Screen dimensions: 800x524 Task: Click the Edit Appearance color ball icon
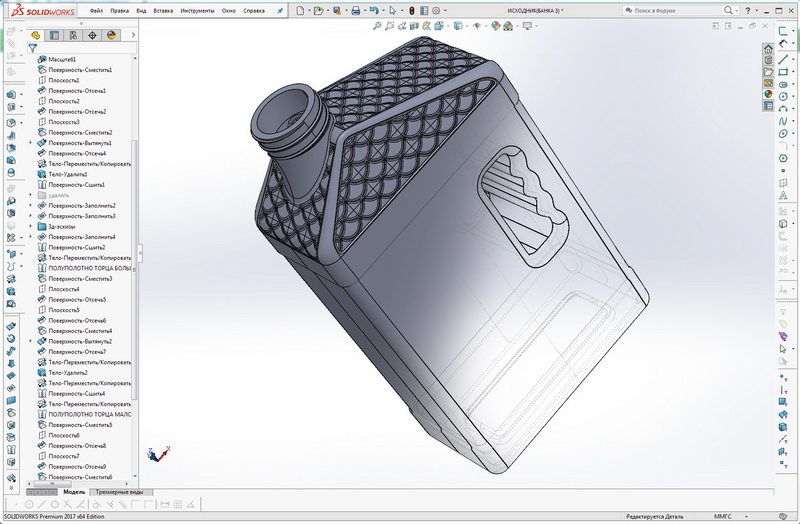[495, 26]
